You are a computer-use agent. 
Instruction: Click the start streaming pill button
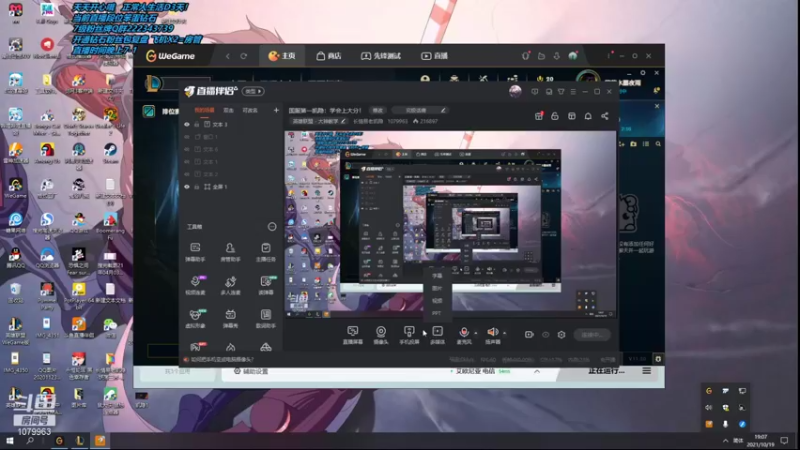[592, 335]
